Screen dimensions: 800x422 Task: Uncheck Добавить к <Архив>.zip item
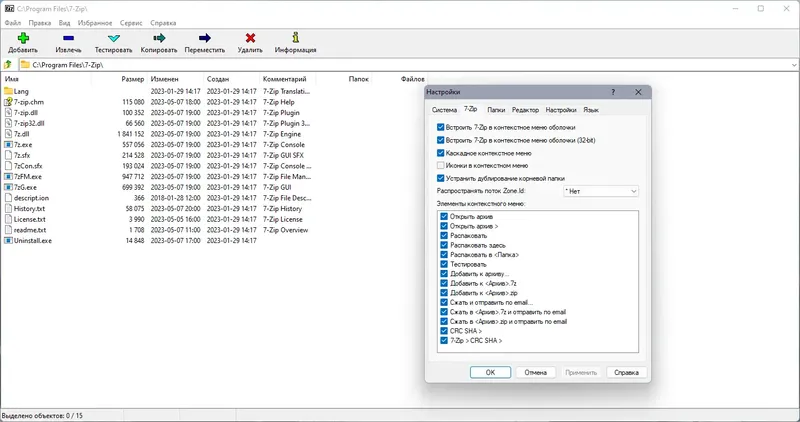pos(444,293)
